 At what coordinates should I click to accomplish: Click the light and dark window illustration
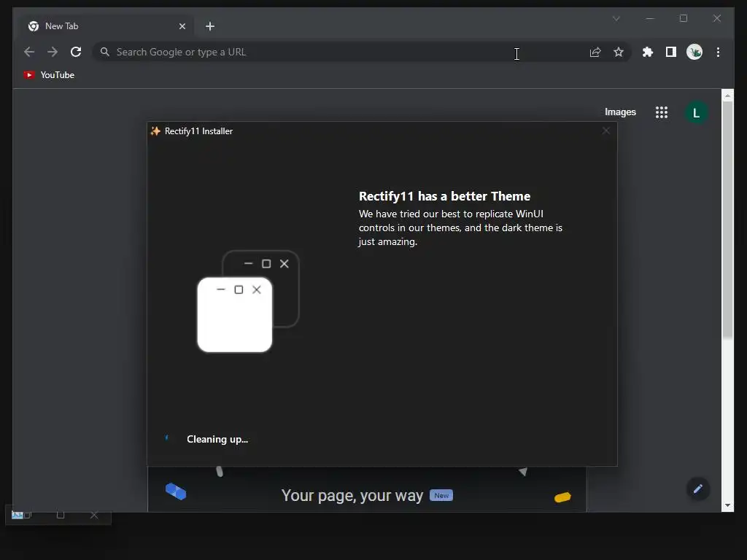point(248,301)
